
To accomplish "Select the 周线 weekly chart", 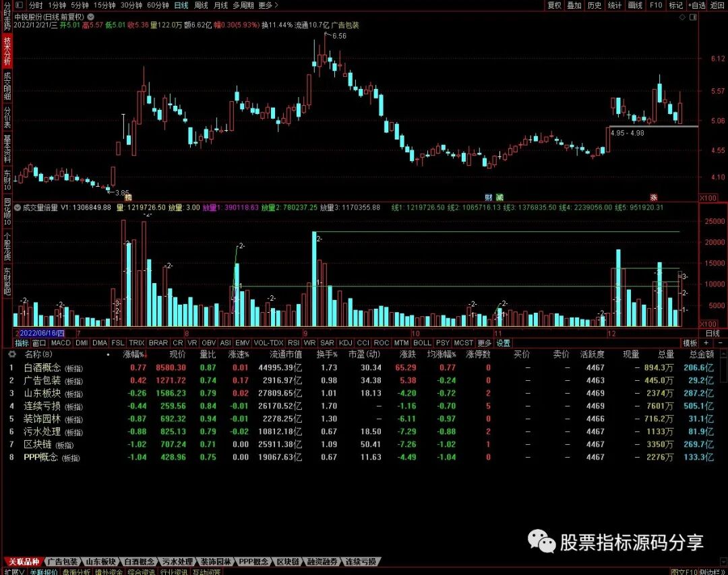I will coord(201,5).
